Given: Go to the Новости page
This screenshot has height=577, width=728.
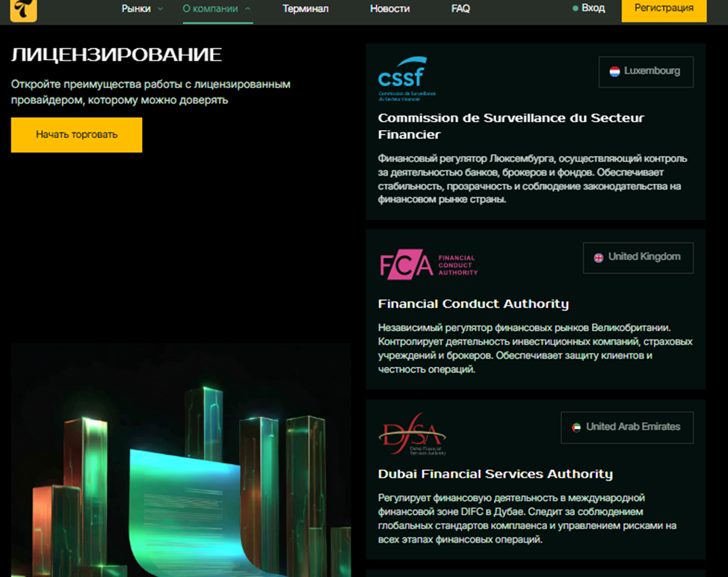Looking at the screenshot, I should click(x=389, y=9).
